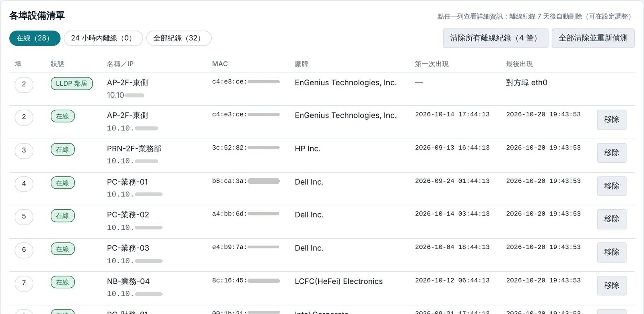Select the PC-業務-03 device name
Image resolution: width=644 pixels, height=314 pixels.
[128, 248]
